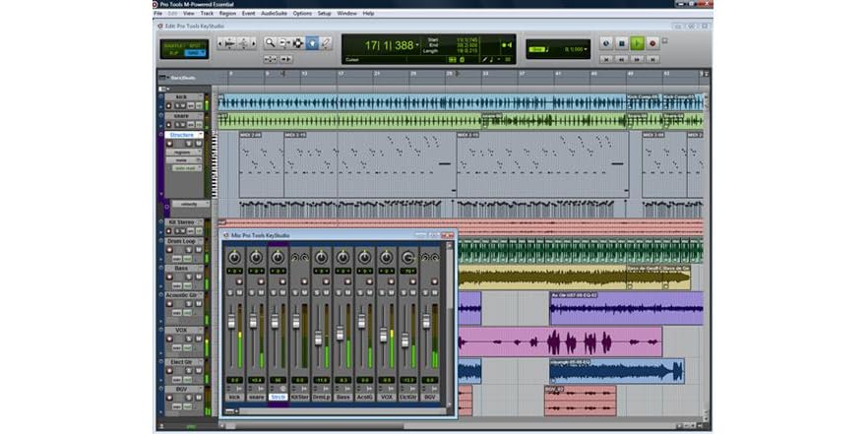Open the Track menu
This screenshot has width=868, height=434.
pyautogui.click(x=207, y=14)
